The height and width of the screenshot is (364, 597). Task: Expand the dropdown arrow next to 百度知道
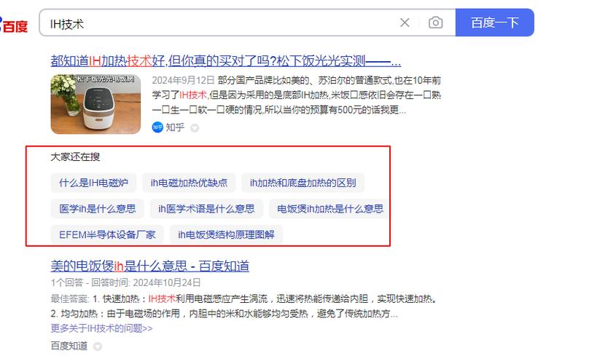[98, 347]
